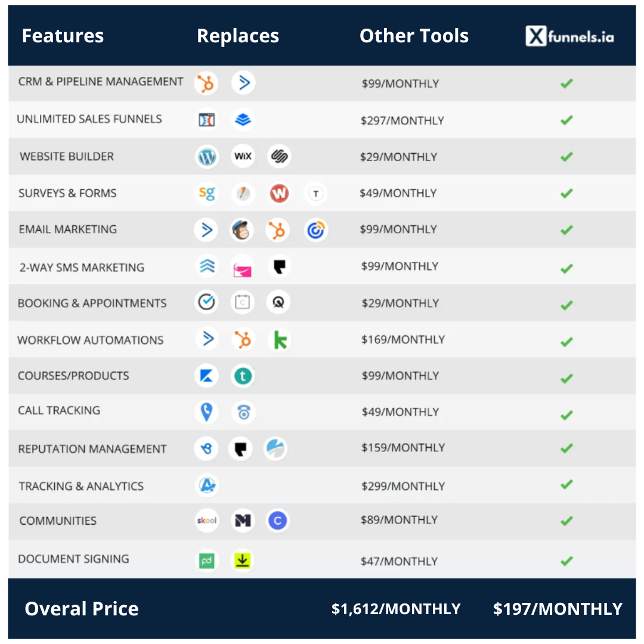The image size is (644, 644).
Task: Click the ClickFunnels icon in Sales Funnels row
Action: pyautogui.click(x=207, y=120)
